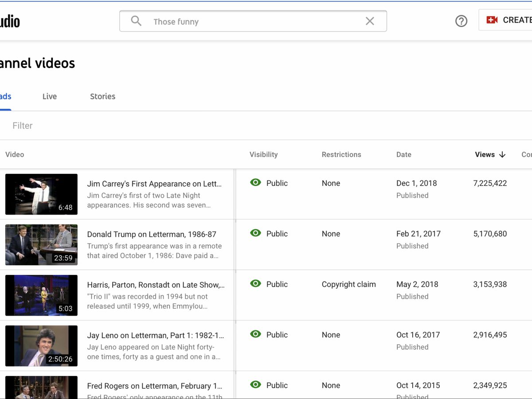Change Public visibility of Harris, Parton video
The height and width of the screenshot is (399, 532).
[277, 284]
